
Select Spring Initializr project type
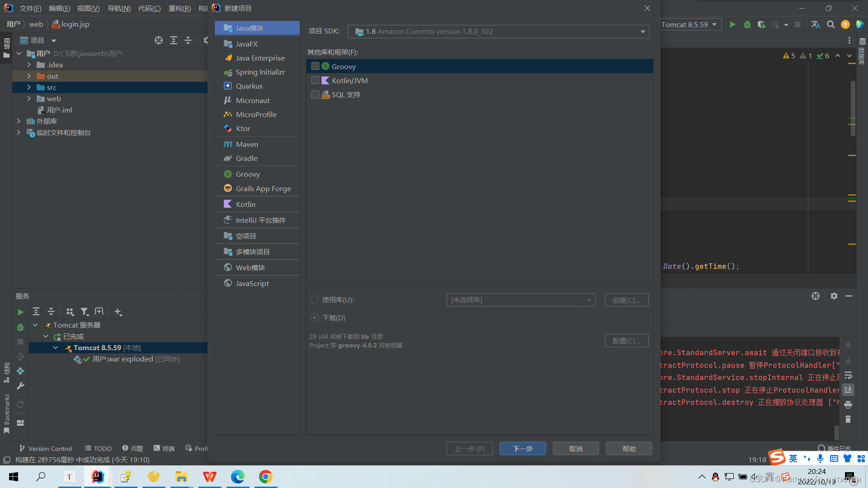pos(260,72)
